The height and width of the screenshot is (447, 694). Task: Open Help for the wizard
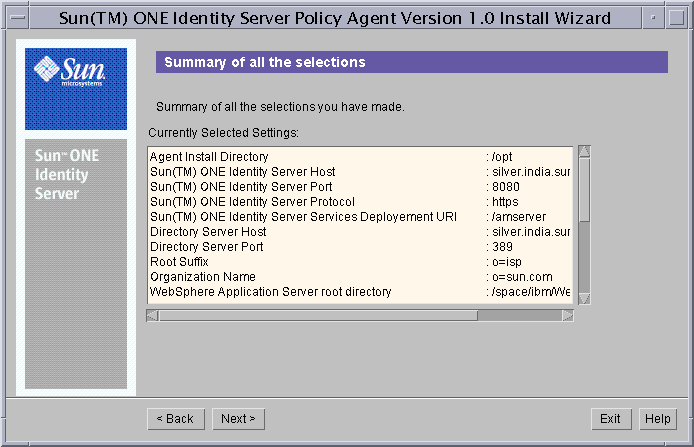coord(658,419)
